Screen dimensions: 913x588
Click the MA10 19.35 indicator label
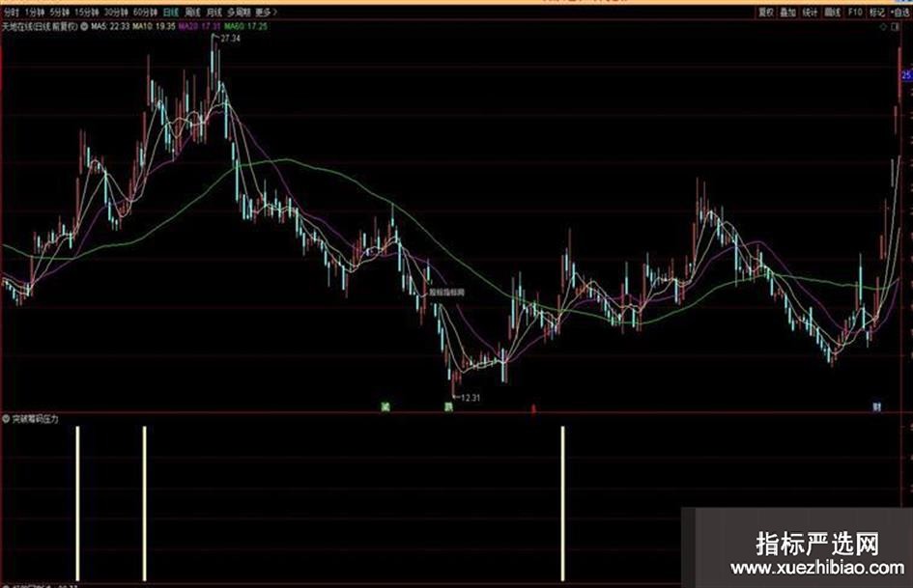coord(154,26)
